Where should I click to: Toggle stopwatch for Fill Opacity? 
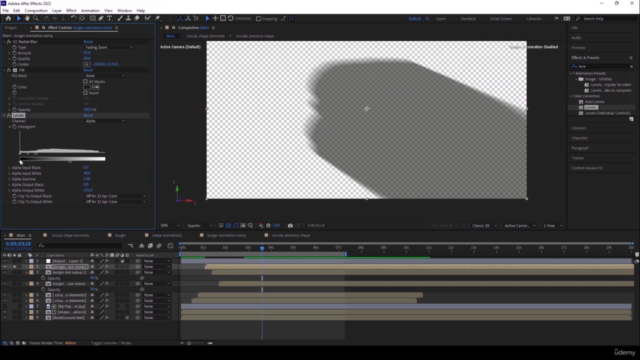tap(14, 109)
